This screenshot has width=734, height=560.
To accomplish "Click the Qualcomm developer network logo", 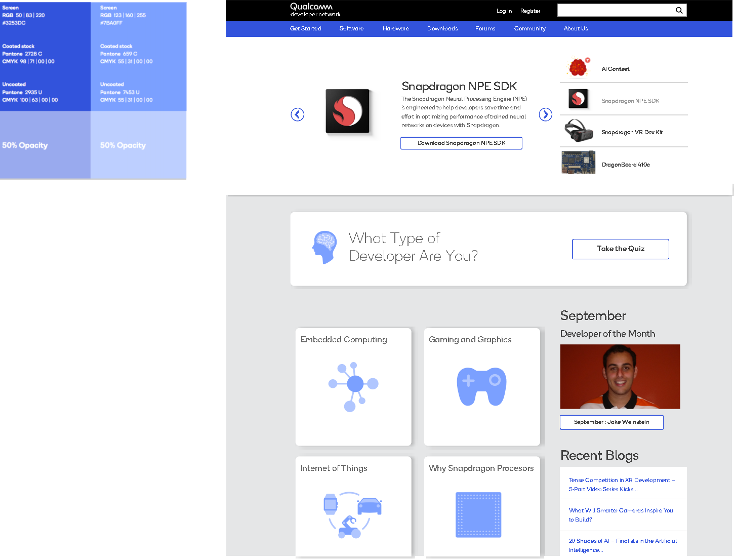I will (315, 10).
